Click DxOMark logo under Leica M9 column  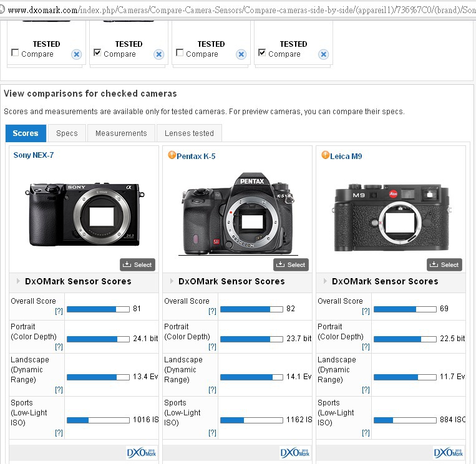point(449,453)
